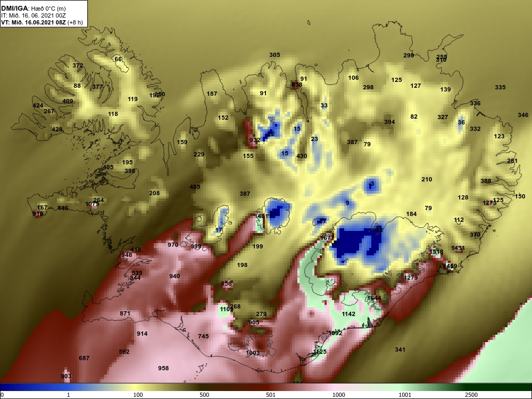Click map value '388'
Image resolution: width=532 pixels, height=399 pixels.
click(486, 181)
